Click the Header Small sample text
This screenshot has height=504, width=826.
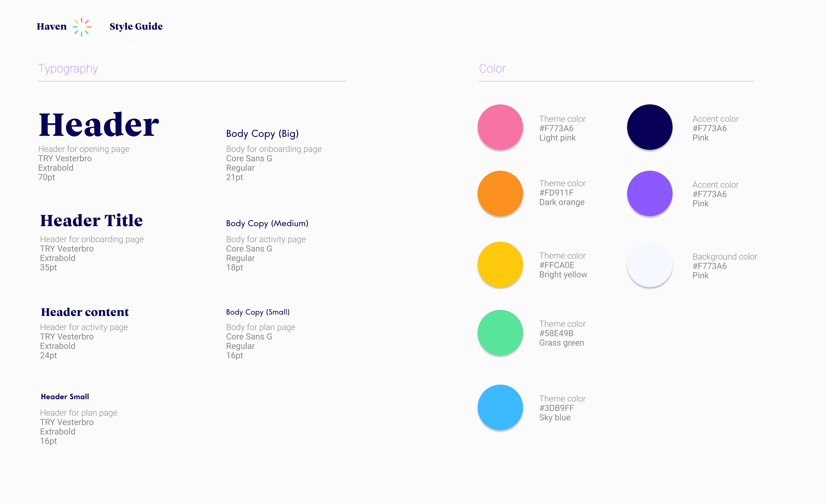click(x=65, y=397)
